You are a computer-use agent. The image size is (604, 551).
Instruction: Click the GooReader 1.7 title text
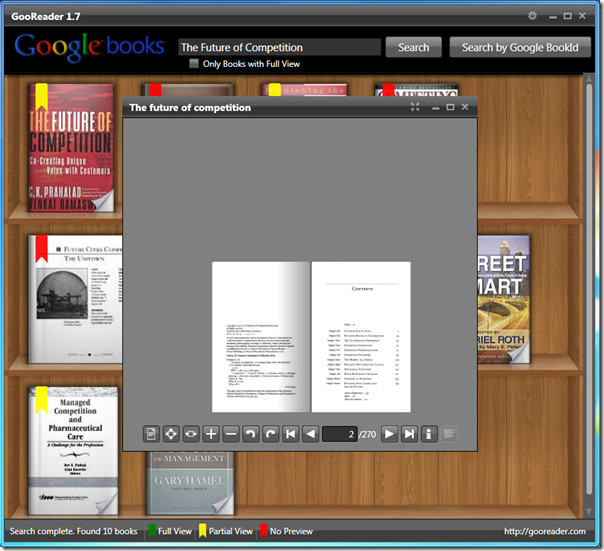click(x=45, y=17)
